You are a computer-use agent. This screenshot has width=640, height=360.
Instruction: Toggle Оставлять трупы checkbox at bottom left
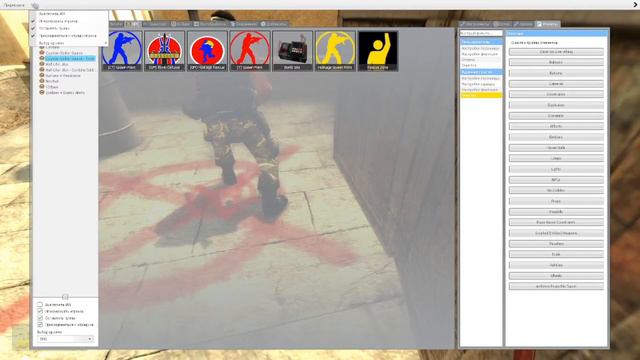tap(40, 318)
